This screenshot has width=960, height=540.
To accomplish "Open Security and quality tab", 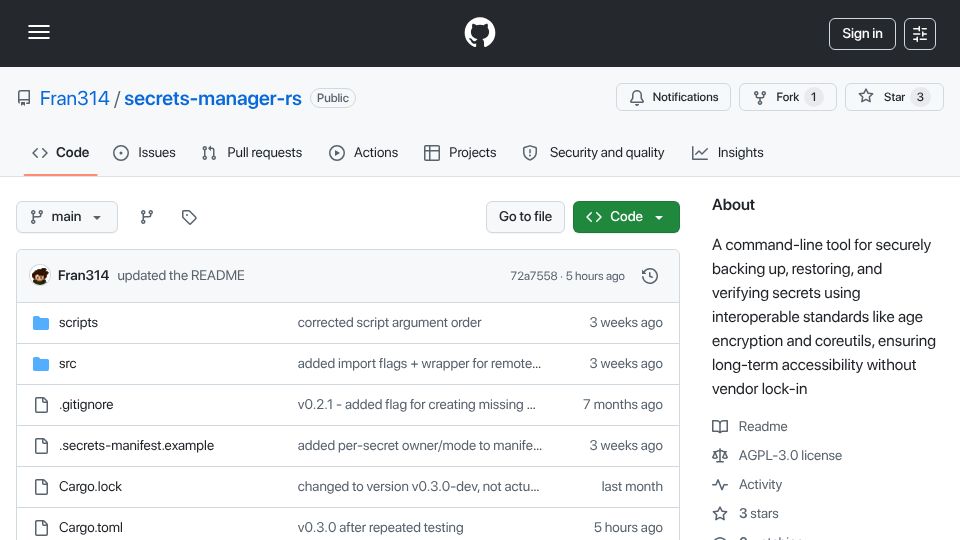I will click(x=593, y=152).
